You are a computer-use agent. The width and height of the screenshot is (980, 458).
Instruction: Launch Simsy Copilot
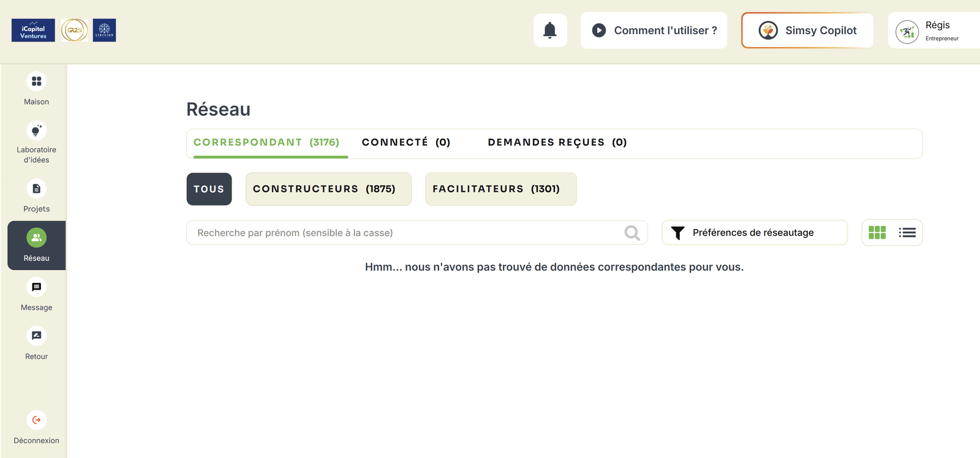coord(808,30)
